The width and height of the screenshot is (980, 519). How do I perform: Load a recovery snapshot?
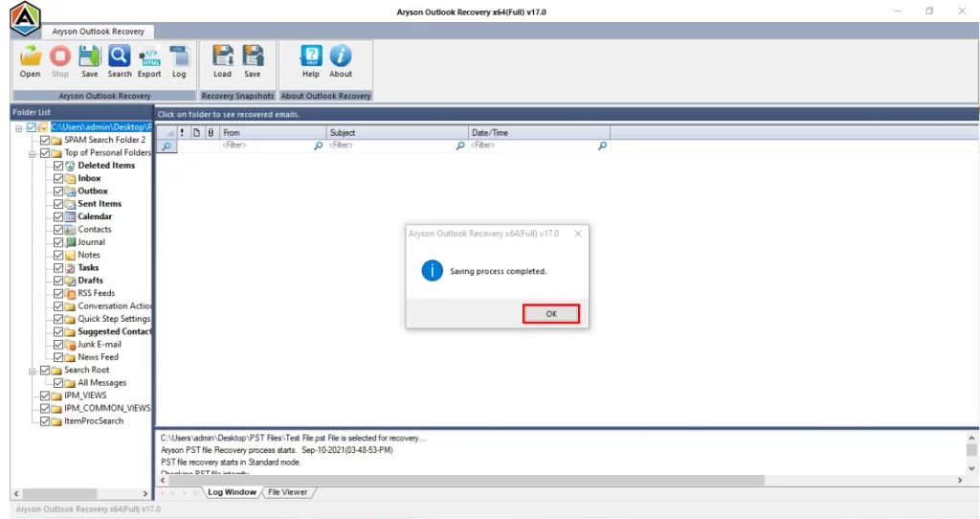[x=222, y=56]
